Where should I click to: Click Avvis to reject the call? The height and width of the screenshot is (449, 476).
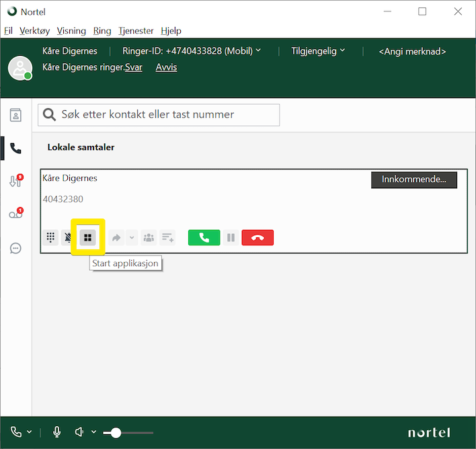click(166, 67)
